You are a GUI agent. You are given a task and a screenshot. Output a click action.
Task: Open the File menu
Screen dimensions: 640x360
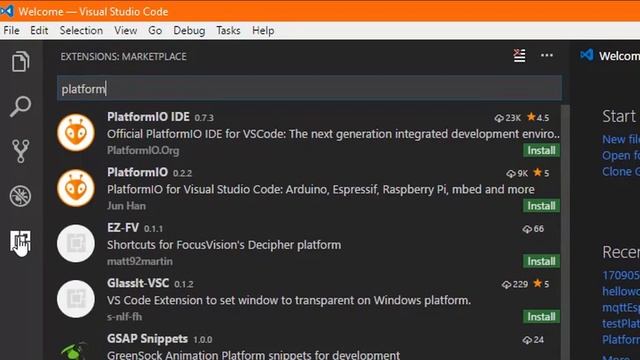(11, 31)
